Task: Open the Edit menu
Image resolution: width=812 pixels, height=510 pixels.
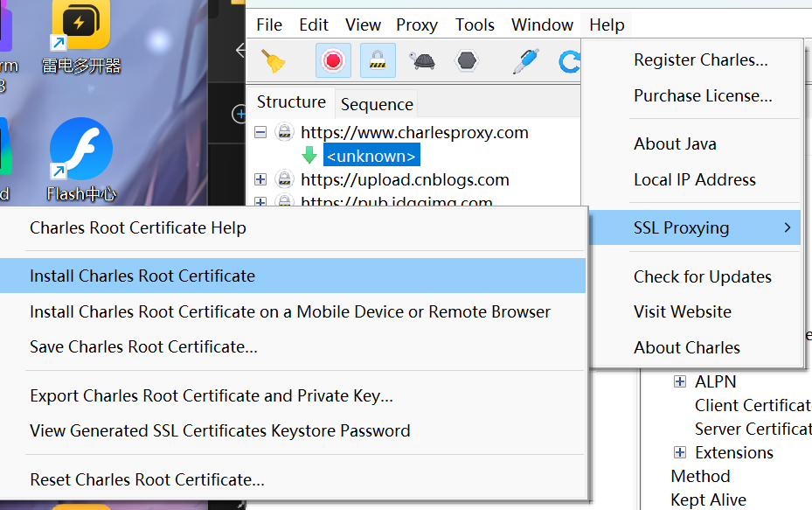Action: [313, 24]
